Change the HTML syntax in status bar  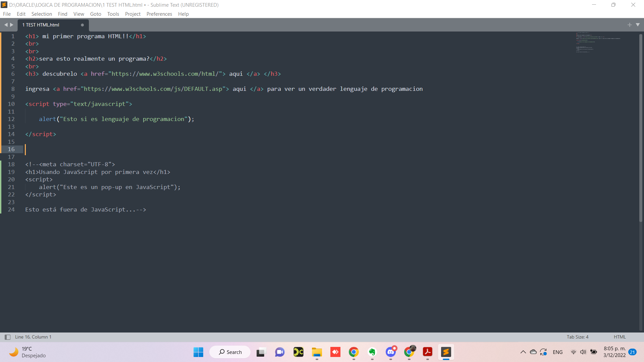(x=620, y=337)
